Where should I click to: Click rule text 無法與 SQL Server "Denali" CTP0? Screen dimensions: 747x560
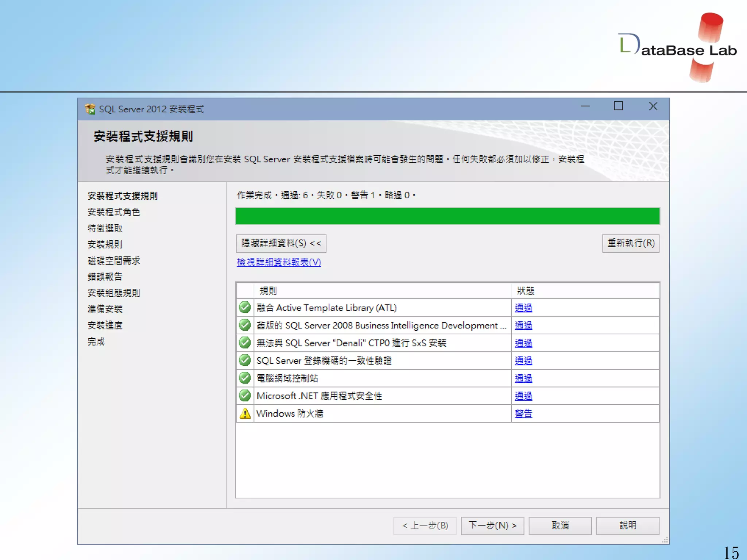point(351,343)
